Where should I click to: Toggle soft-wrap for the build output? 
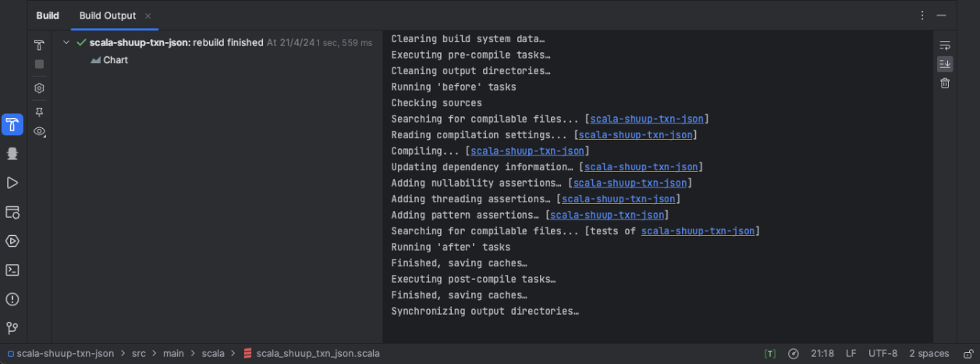click(945, 45)
